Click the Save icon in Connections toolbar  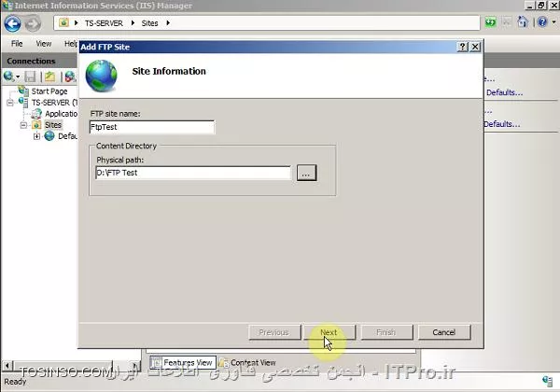click(x=31, y=77)
